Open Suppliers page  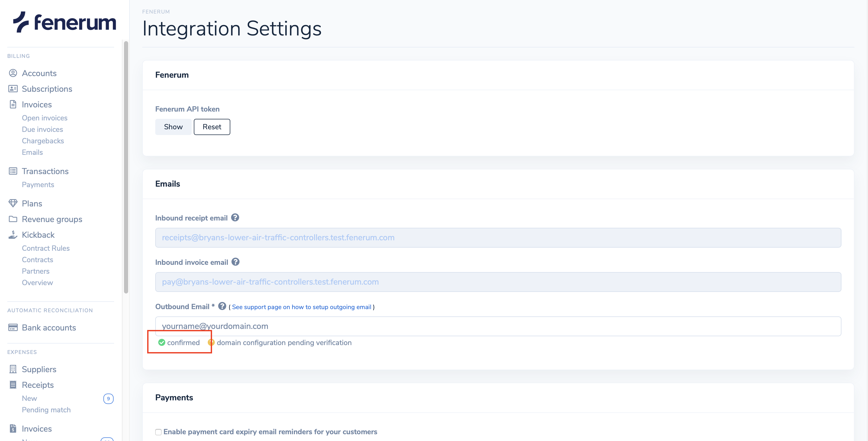click(x=39, y=369)
